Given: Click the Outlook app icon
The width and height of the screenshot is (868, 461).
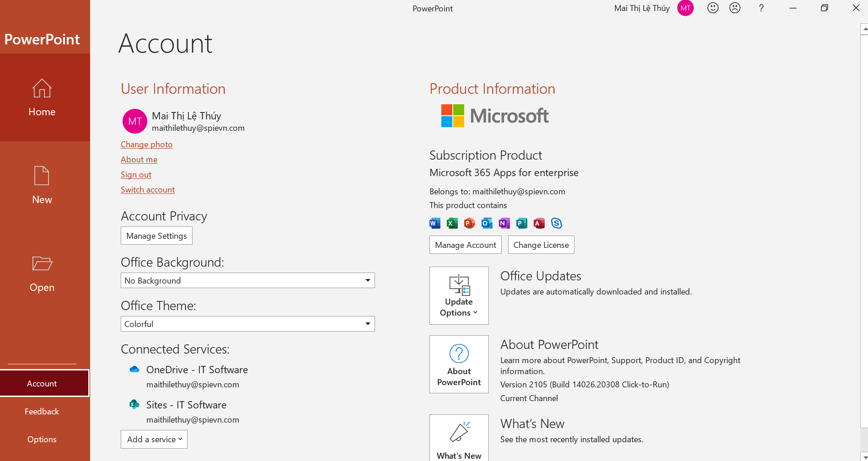Looking at the screenshot, I should (487, 223).
